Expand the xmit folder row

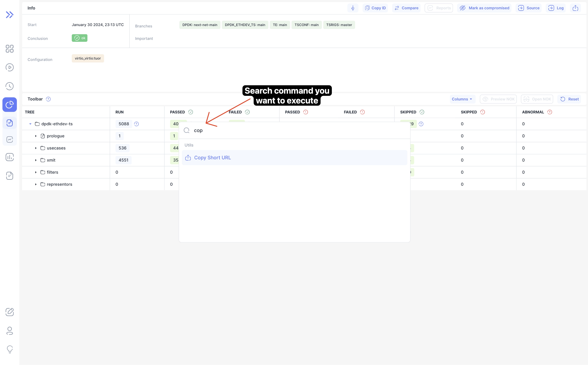pyautogui.click(x=36, y=160)
